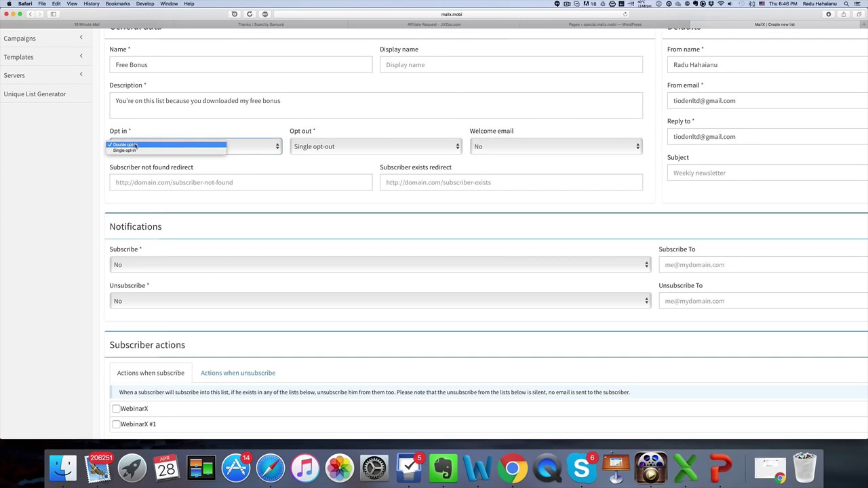Click the Safari compass icon in dock
The image size is (868, 488).
tap(271, 468)
